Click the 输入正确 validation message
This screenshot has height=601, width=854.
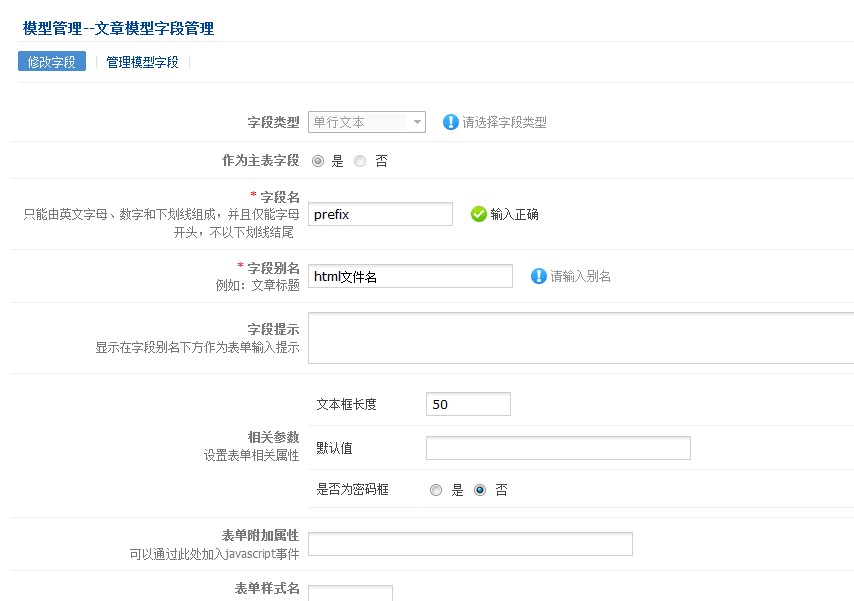click(x=514, y=215)
